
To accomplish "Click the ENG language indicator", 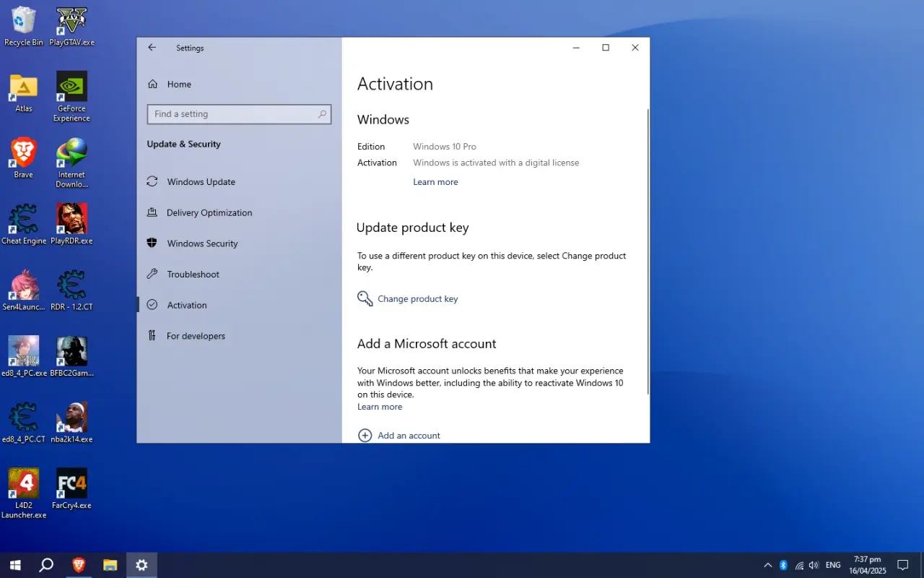I will tap(833, 565).
